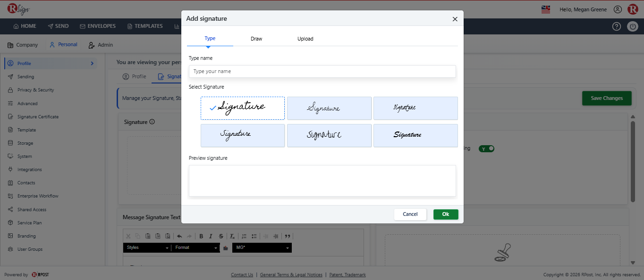Switch to the Draw tab
Screen dimensions: 644x280
256,39
